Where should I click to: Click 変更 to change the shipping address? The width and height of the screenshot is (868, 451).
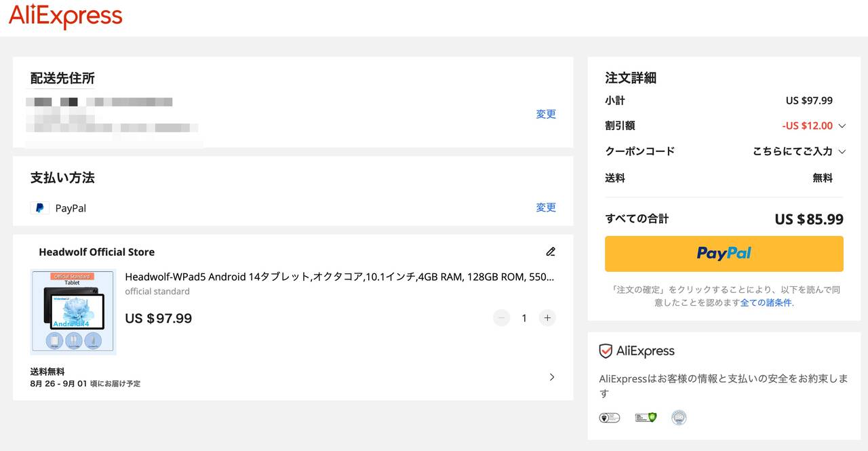click(546, 114)
